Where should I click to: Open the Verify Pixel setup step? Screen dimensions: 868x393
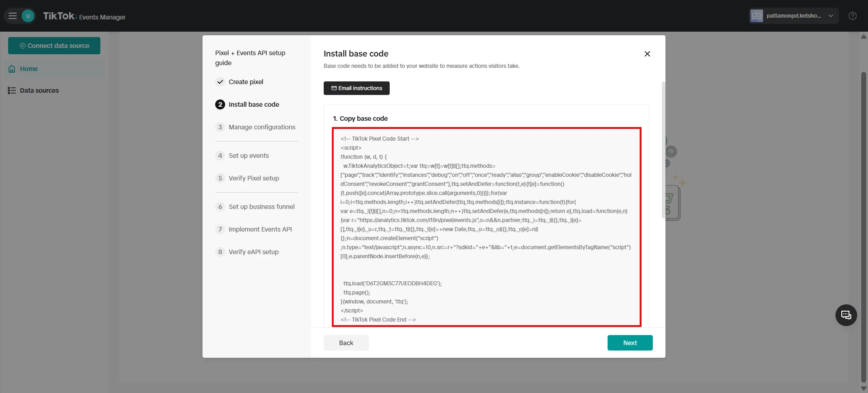[x=253, y=178]
